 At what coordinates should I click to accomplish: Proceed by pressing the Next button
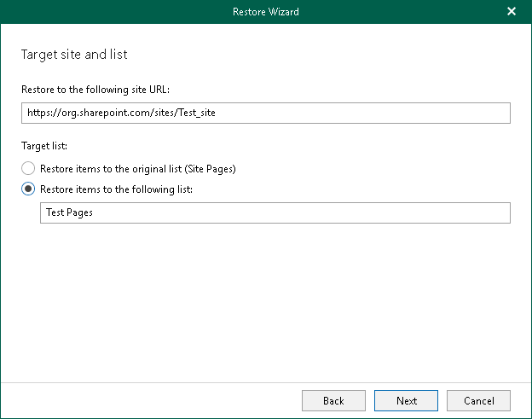407,400
